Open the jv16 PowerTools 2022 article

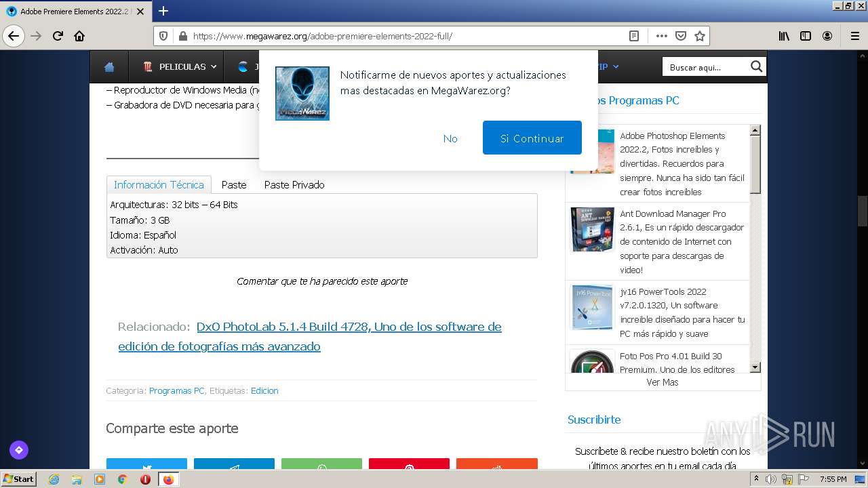coord(682,312)
